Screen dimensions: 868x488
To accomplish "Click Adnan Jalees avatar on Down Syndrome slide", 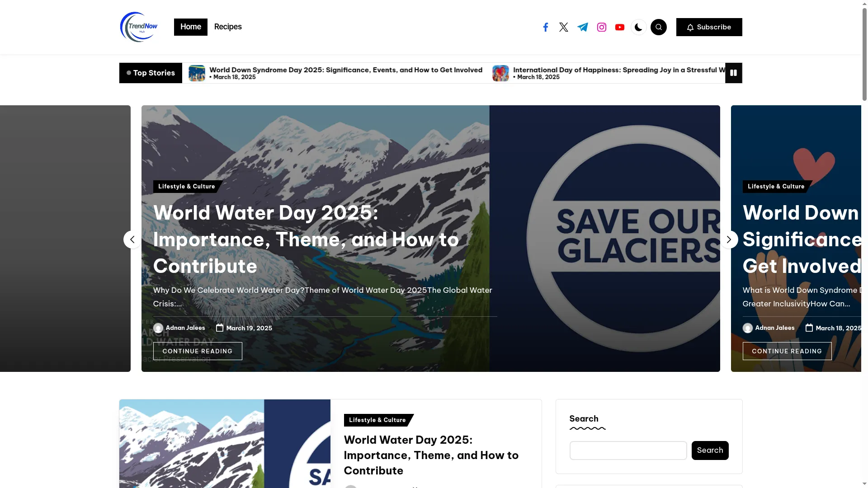I will click(x=748, y=328).
